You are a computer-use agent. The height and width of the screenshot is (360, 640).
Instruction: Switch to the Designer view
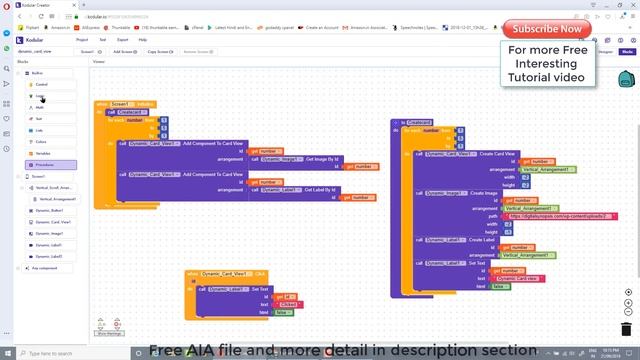click(x=606, y=52)
